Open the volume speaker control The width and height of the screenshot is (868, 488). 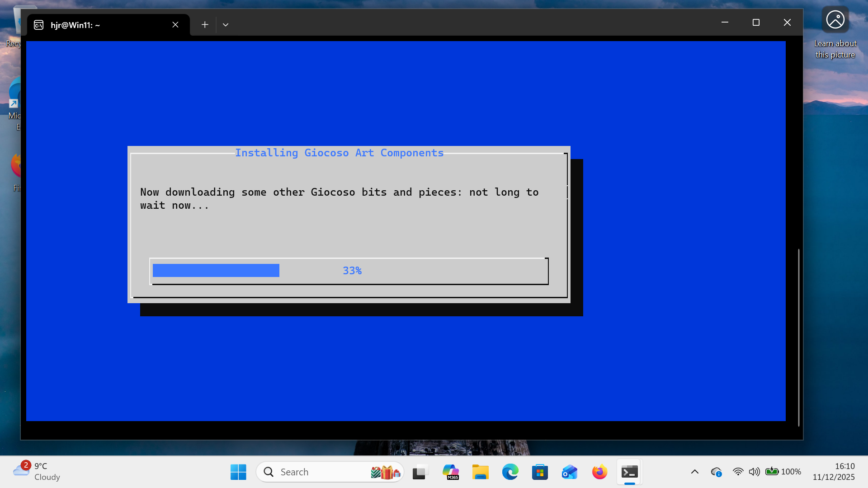tap(754, 472)
